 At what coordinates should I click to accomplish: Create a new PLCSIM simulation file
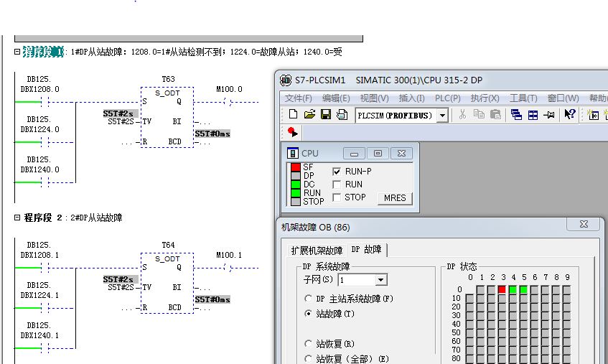tap(293, 114)
